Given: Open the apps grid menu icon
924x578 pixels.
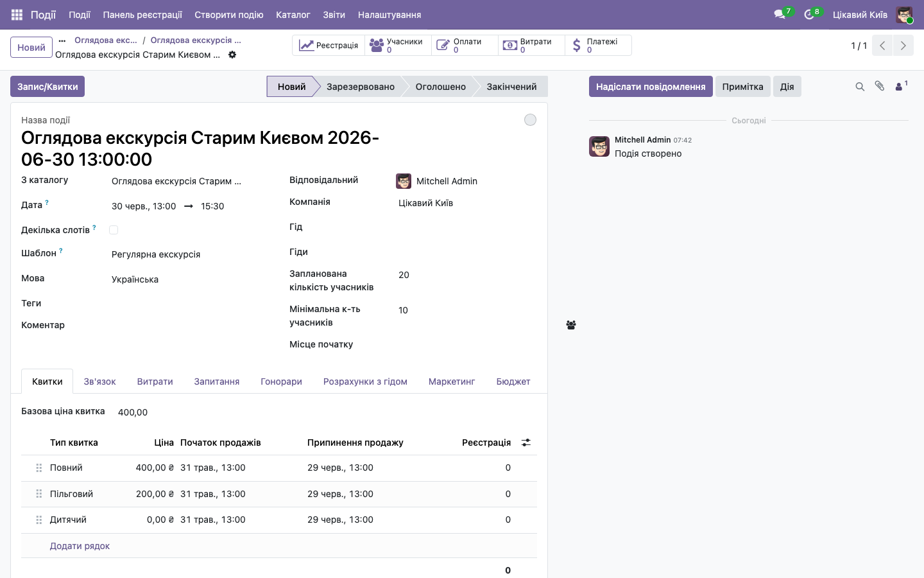Looking at the screenshot, I should 17,14.
